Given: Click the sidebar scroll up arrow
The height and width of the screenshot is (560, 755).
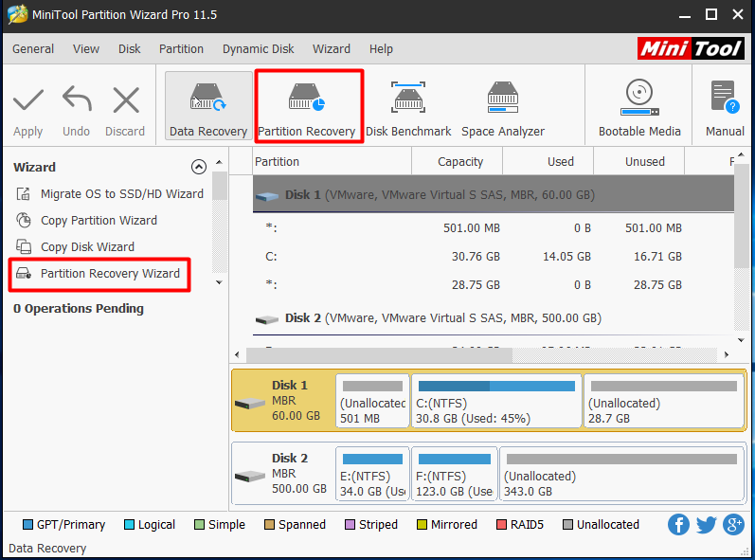Looking at the screenshot, I should point(219,162).
